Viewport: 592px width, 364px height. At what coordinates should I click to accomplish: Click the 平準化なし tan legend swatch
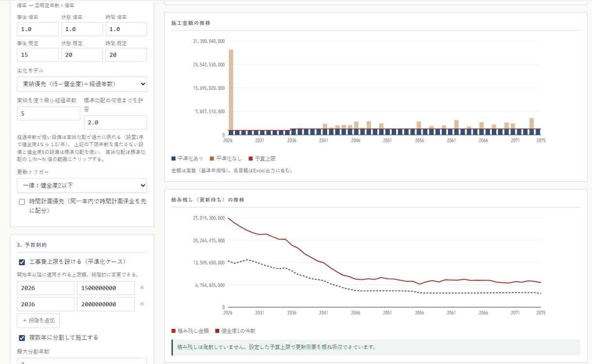click(x=213, y=159)
